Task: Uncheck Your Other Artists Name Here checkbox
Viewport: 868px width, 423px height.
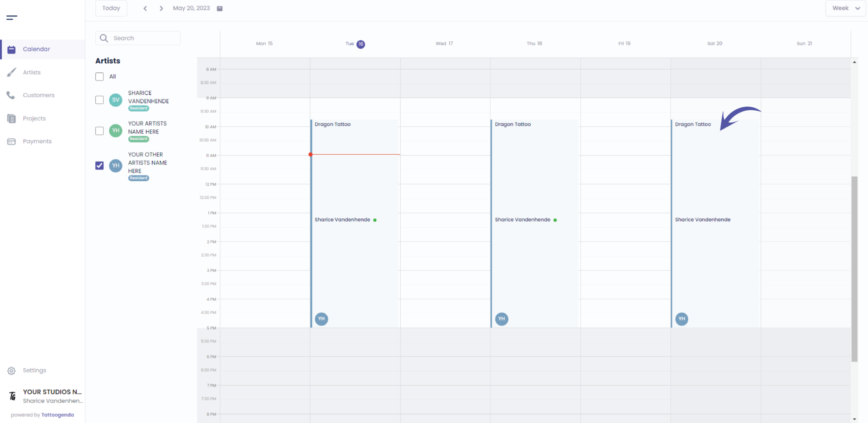Action: tap(100, 166)
